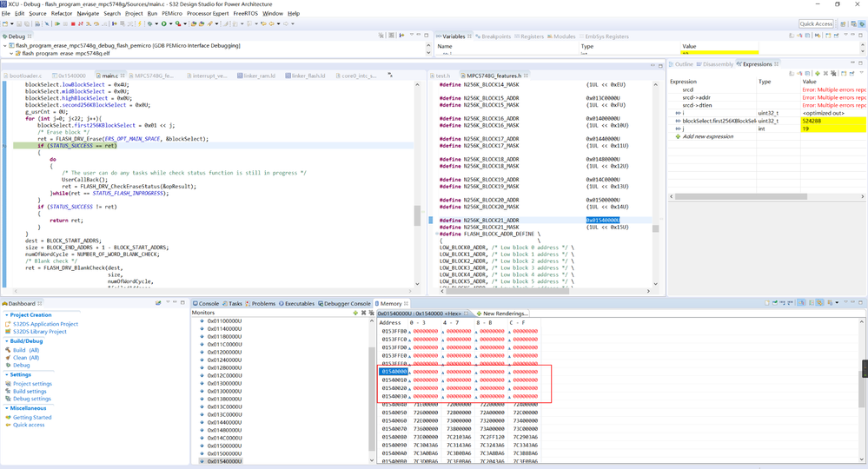Click the Resume debugging toolbar icon

[57, 23]
